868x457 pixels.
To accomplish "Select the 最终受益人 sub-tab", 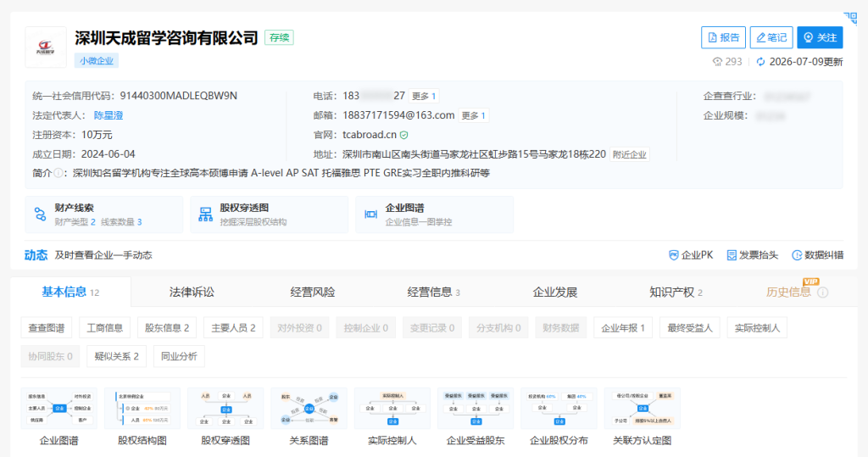I will pyautogui.click(x=690, y=328).
